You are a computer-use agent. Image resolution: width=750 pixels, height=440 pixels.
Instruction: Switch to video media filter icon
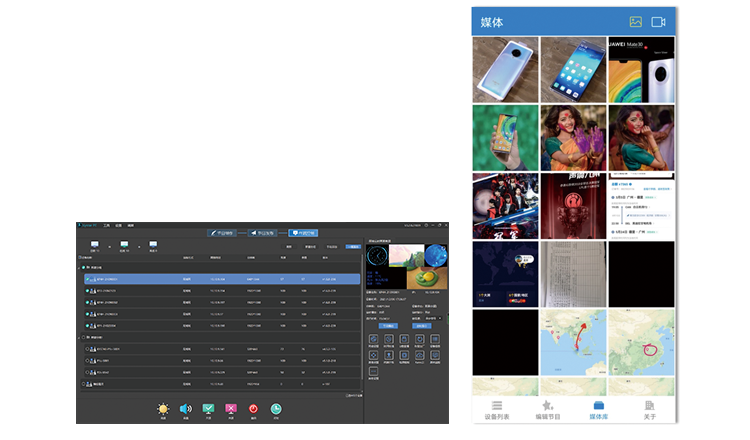tap(658, 21)
